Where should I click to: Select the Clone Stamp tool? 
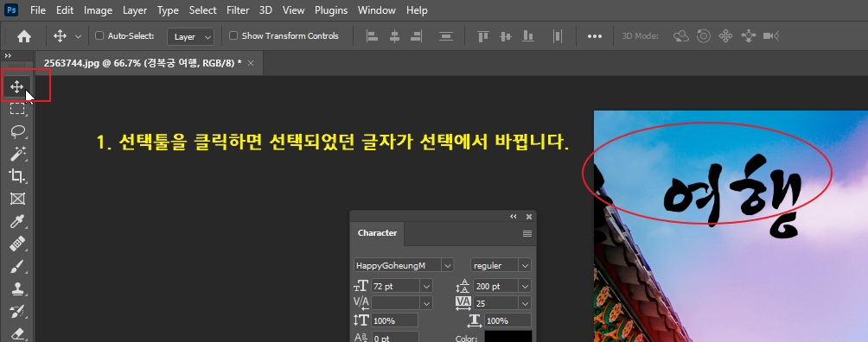[x=17, y=288]
